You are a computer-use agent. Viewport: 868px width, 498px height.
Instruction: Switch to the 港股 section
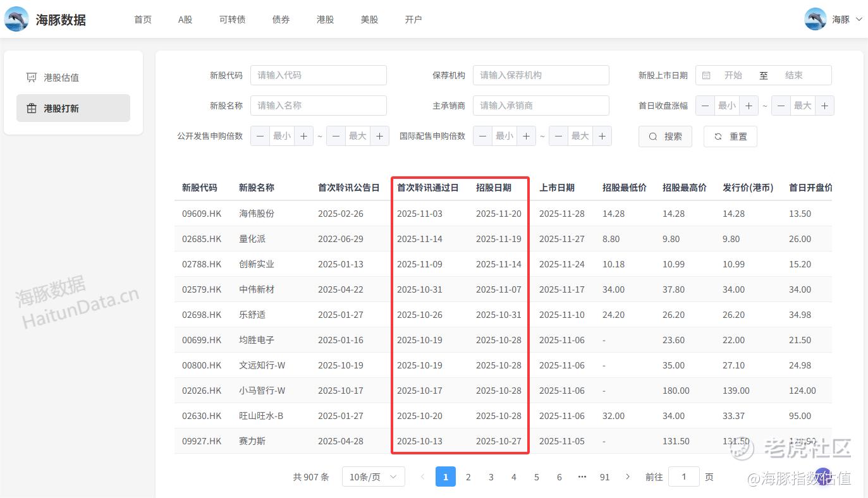tap(325, 20)
